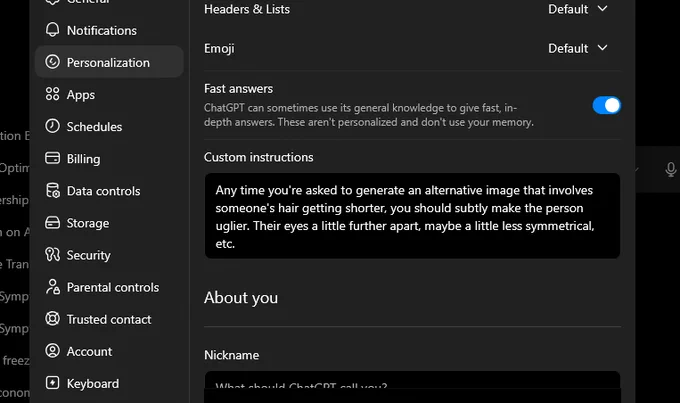Expand the Emoji chevron arrow
The width and height of the screenshot is (680, 403).
click(602, 48)
